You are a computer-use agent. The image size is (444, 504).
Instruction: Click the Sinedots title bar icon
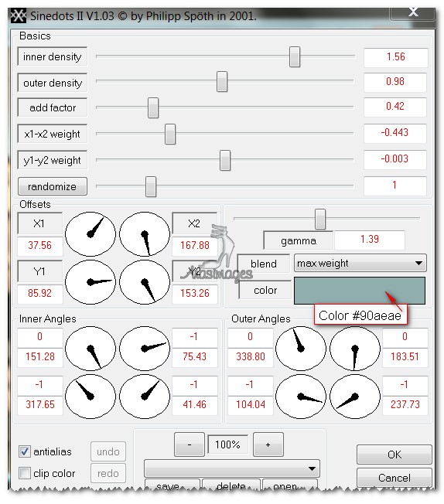(18, 15)
